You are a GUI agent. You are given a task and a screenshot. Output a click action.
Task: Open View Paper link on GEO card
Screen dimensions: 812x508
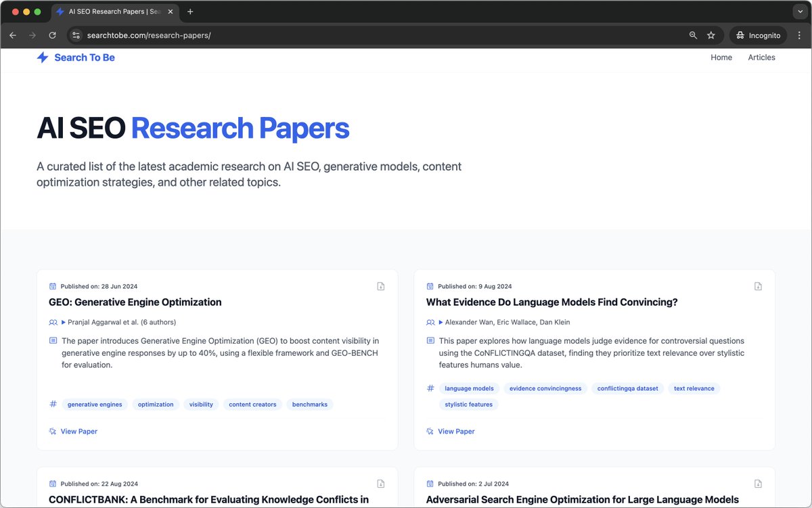pos(79,432)
